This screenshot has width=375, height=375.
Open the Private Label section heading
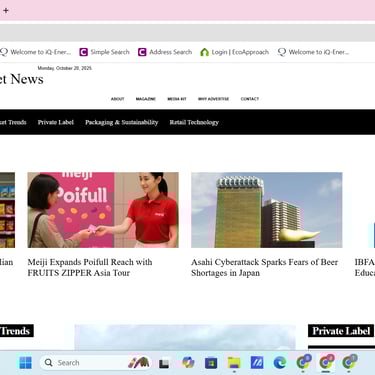341,331
